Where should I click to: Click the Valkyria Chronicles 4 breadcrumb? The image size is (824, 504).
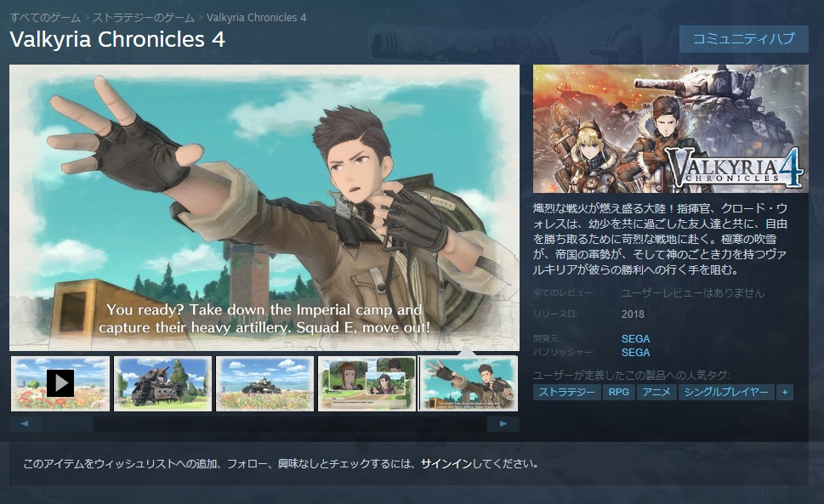click(257, 17)
